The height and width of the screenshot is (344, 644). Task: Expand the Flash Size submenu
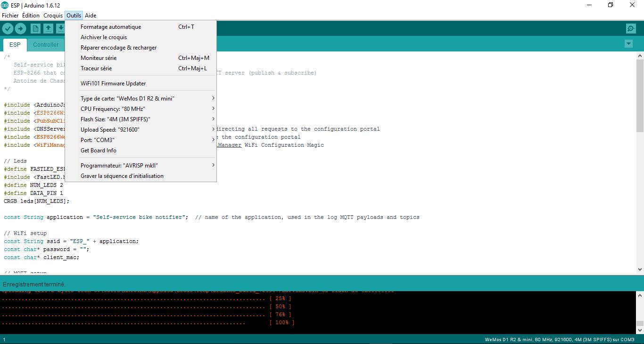tap(140, 119)
